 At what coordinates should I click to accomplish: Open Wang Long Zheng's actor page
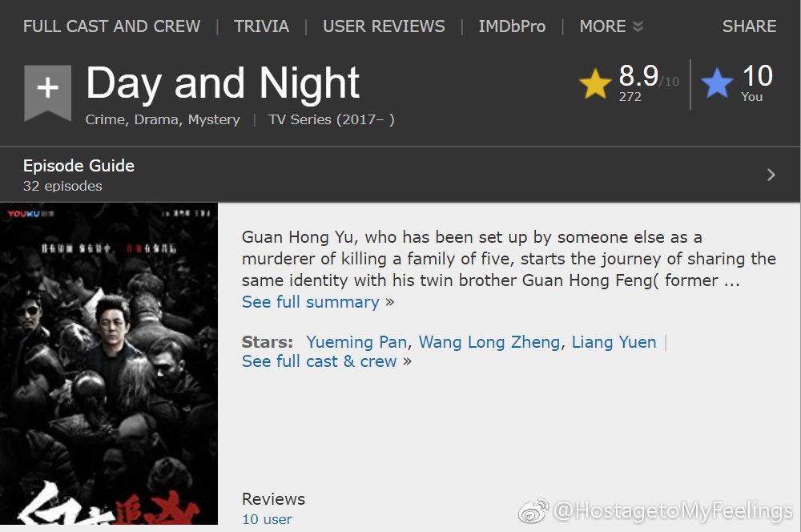[489, 342]
